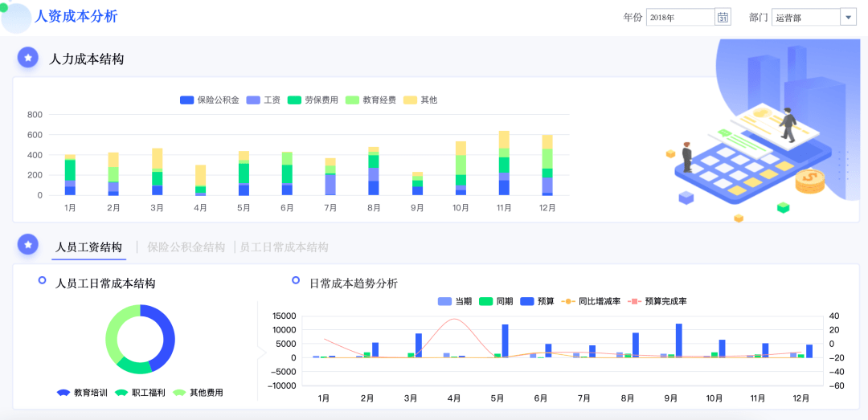This screenshot has height=420, width=868.
Task: Click the 5月 budget bar in trend chart
Action: [505, 340]
